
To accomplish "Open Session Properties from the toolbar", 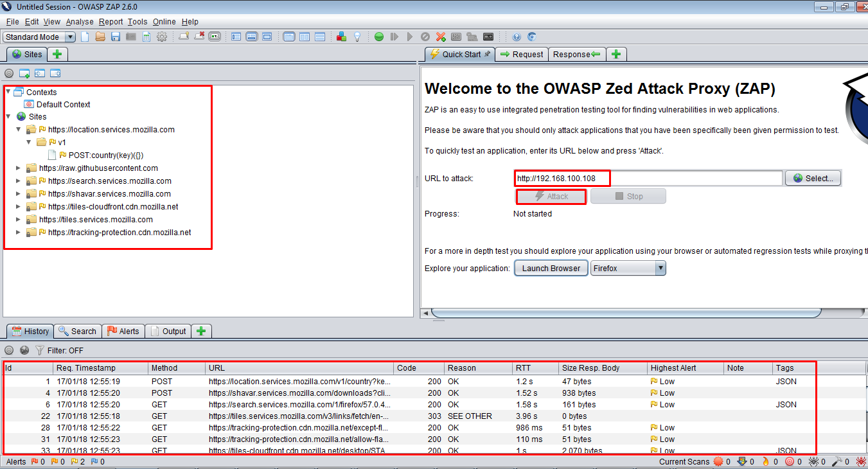I will click(x=146, y=37).
